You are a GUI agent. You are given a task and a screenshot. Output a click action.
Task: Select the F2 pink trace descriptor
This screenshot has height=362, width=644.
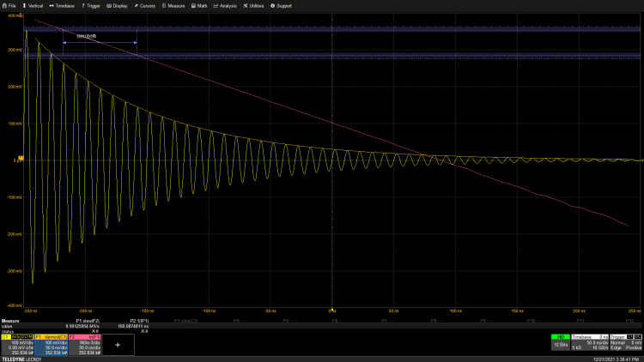[84, 343]
